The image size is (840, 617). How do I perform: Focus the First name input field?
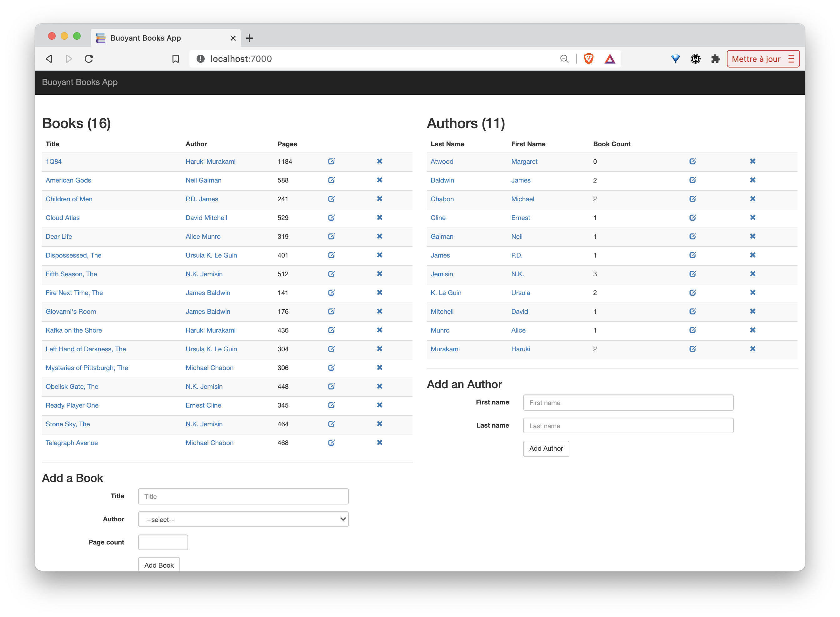coord(628,403)
